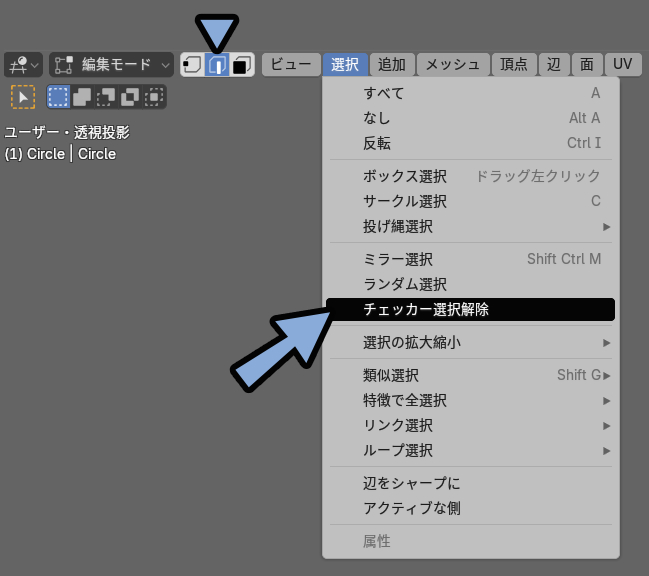Open the 追加 menu
649x576 pixels.
[392, 65]
